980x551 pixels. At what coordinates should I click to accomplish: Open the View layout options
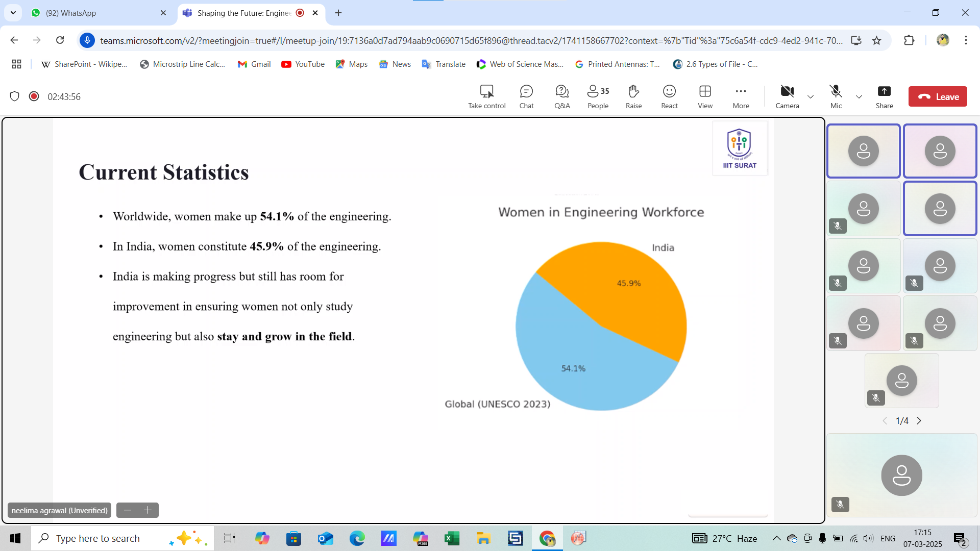(x=705, y=96)
